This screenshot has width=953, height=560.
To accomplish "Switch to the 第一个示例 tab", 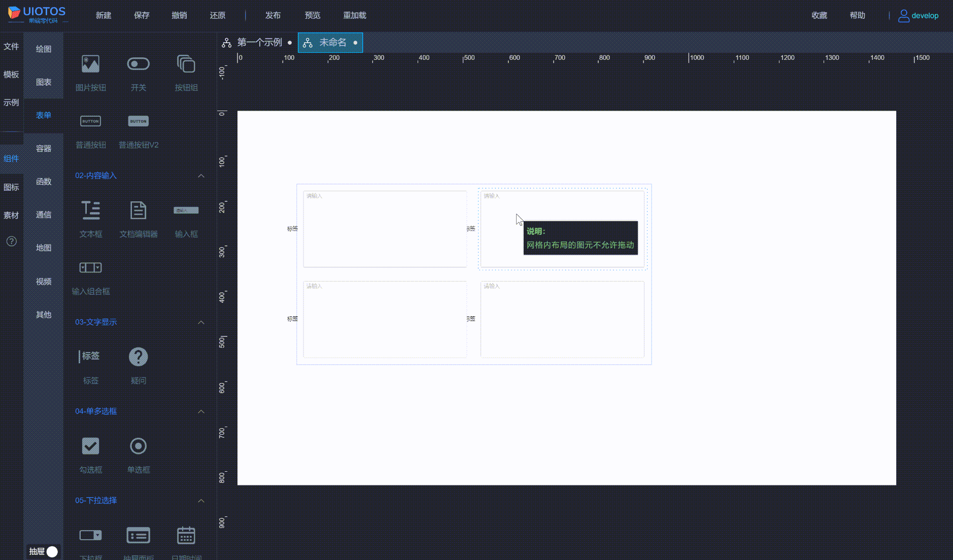I will [259, 43].
